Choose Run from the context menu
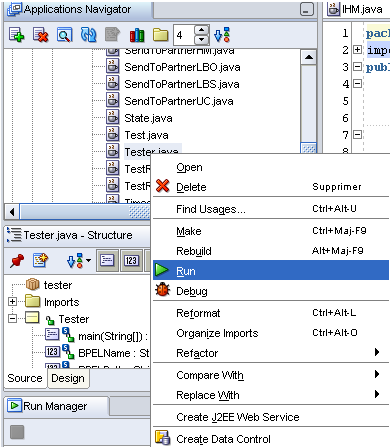This screenshot has width=390, height=447. [271, 270]
